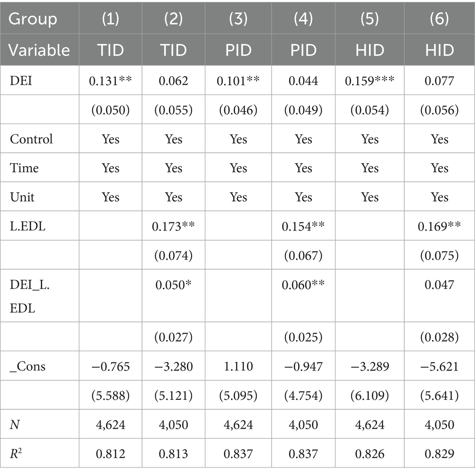Select the 0.159*** coefficient value
The image size is (475, 476).
(369, 81)
